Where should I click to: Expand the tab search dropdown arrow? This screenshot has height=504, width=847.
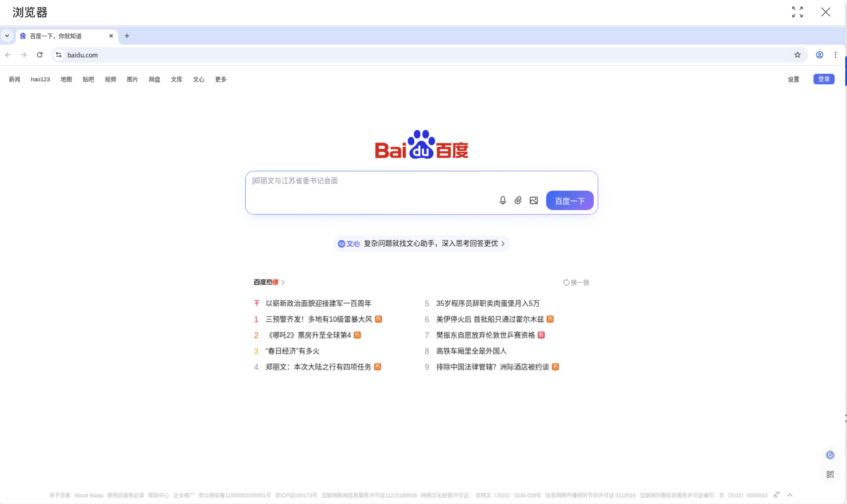[7, 36]
